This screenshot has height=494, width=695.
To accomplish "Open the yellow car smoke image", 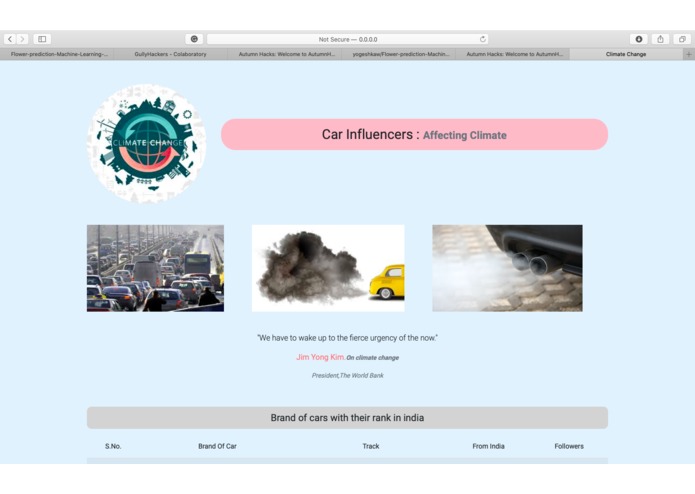I will pos(328,268).
